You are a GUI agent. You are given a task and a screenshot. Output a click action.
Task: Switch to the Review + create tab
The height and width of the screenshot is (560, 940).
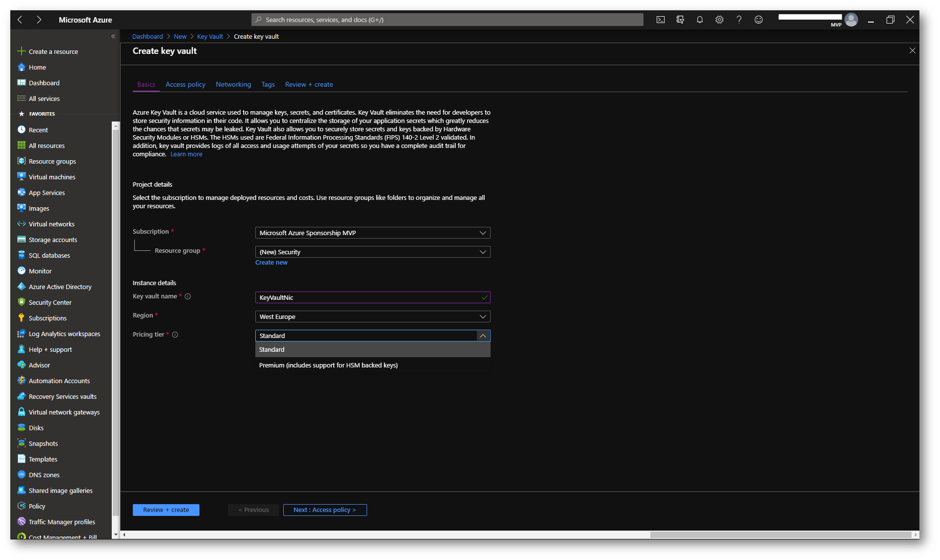tap(309, 84)
